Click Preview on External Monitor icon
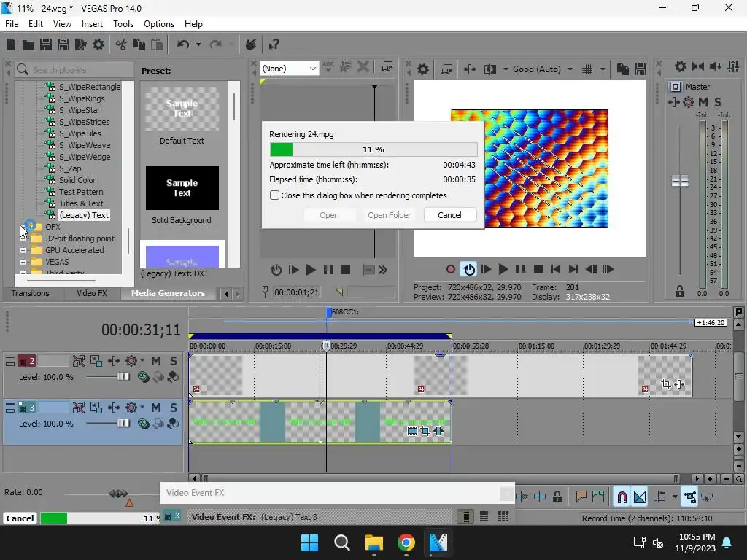 446,69
